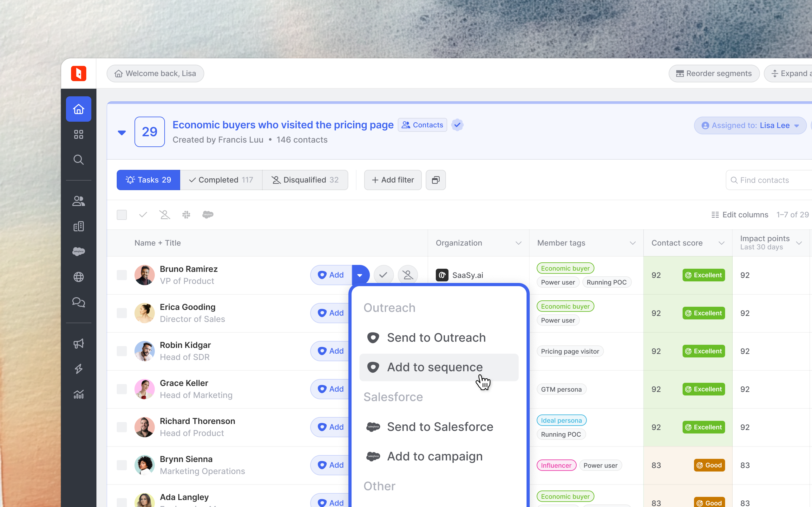Click the lightning bolt sidebar icon

[x=79, y=369]
